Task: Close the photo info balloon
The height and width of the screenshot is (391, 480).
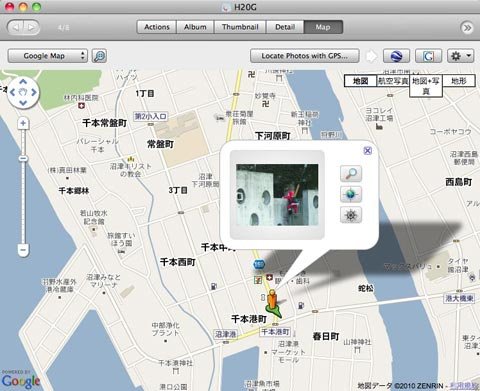Action: coord(367,151)
